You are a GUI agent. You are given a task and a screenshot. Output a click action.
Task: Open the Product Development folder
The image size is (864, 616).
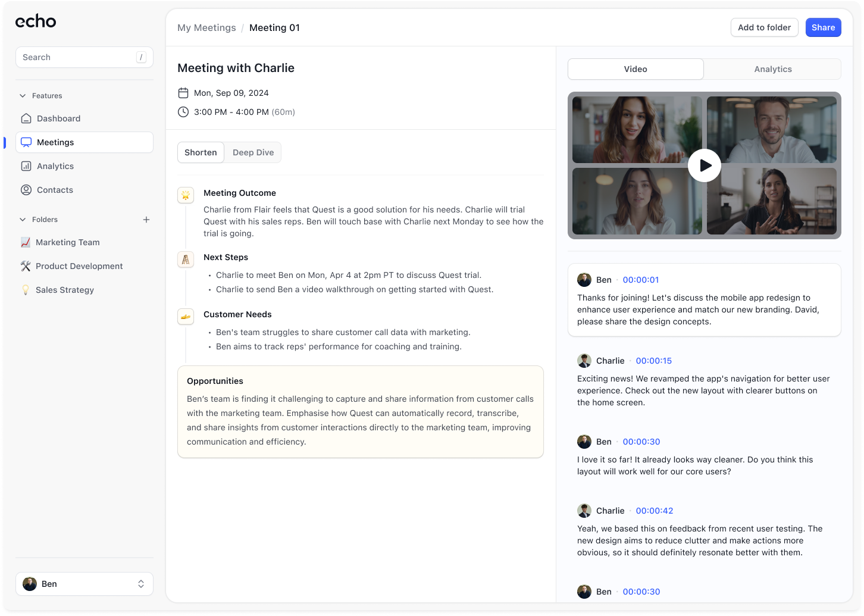pos(84,266)
